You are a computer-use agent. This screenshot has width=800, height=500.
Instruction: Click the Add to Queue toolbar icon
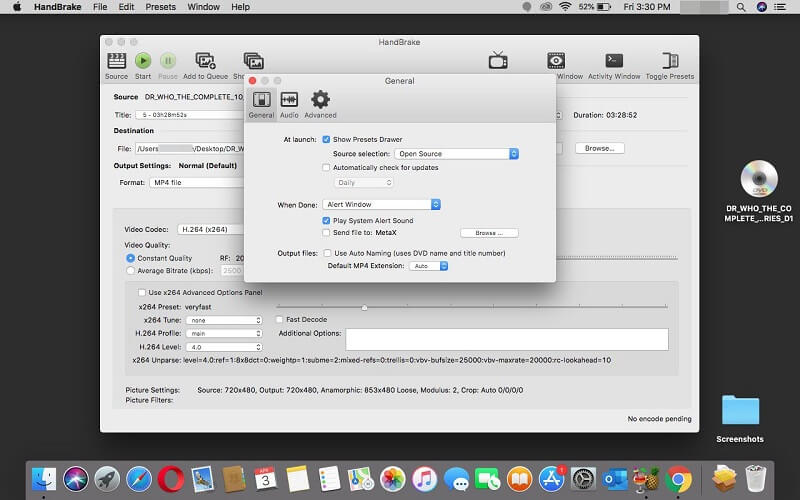coord(205,61)
